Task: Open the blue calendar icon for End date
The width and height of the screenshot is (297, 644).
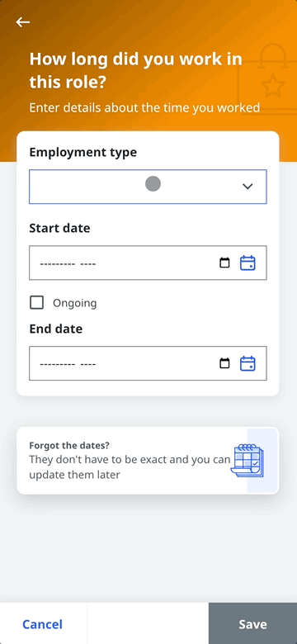Action: click(x=247, y=363)
